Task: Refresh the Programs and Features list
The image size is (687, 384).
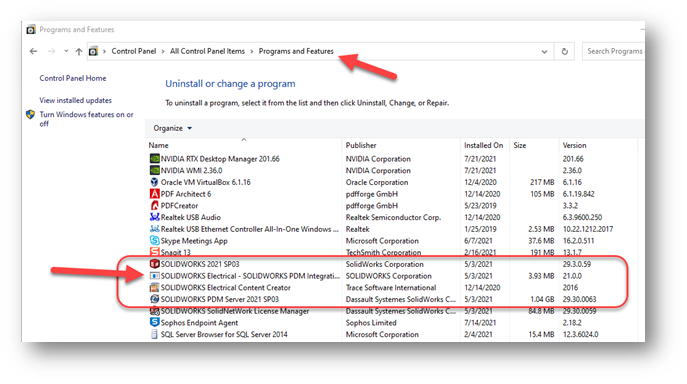Action: coord(565,52)
